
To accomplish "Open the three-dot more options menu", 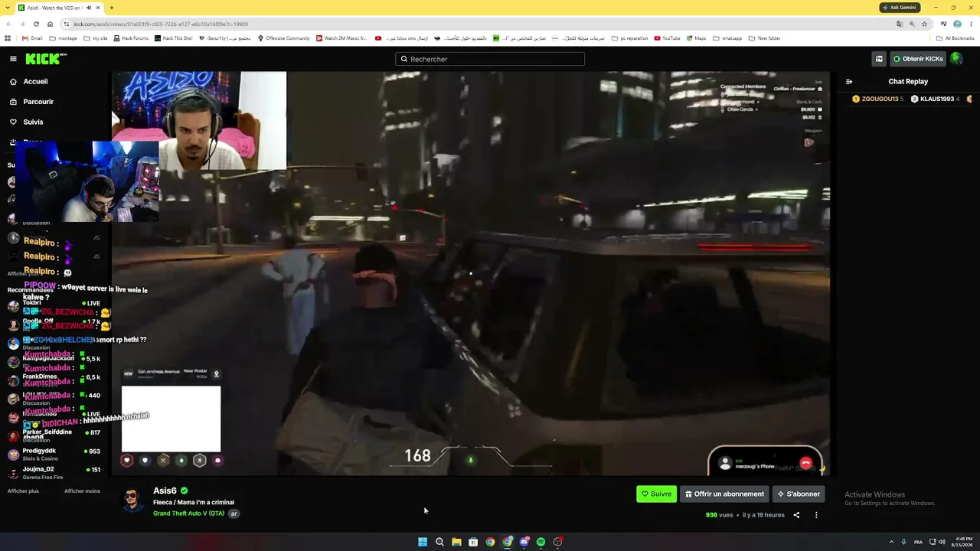I will point(816,515).
